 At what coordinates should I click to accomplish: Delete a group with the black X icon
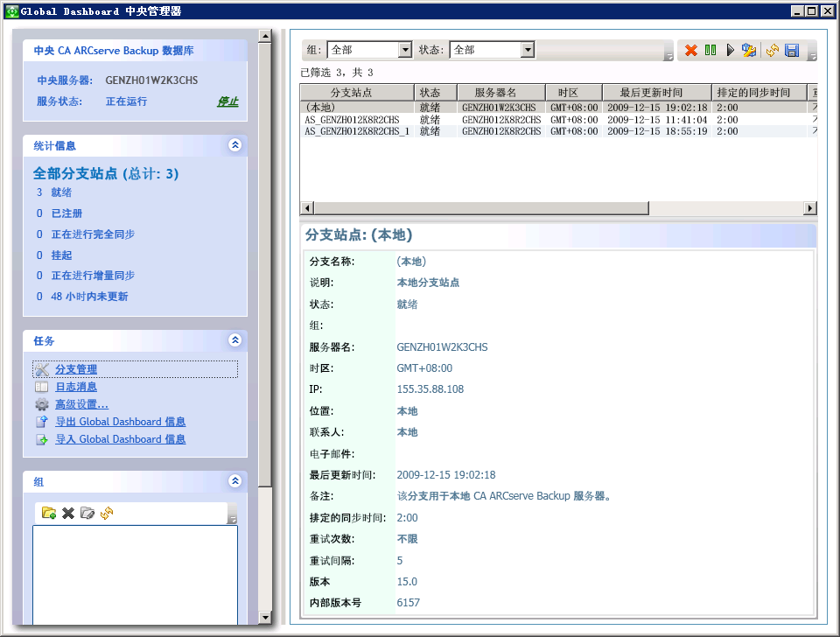[x=67, y=514]
